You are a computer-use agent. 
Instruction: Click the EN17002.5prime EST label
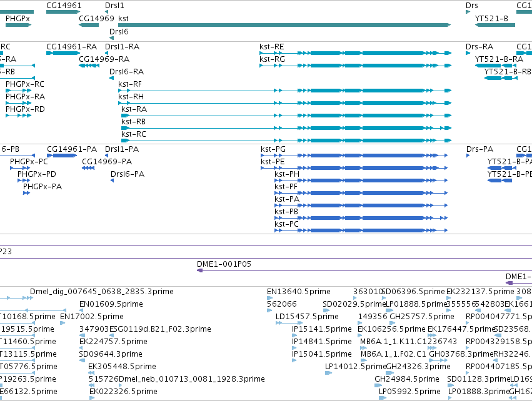pos(92,317)
